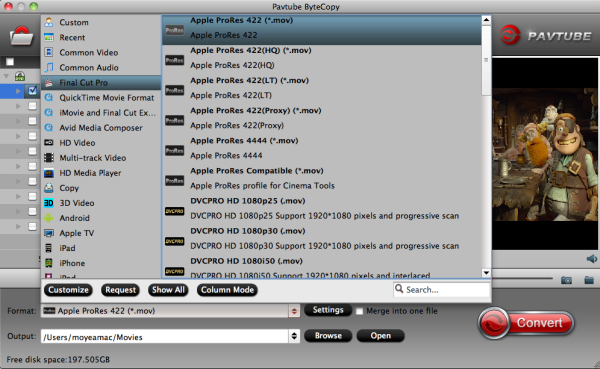Click the Common Video film icon

click(49, 52)
